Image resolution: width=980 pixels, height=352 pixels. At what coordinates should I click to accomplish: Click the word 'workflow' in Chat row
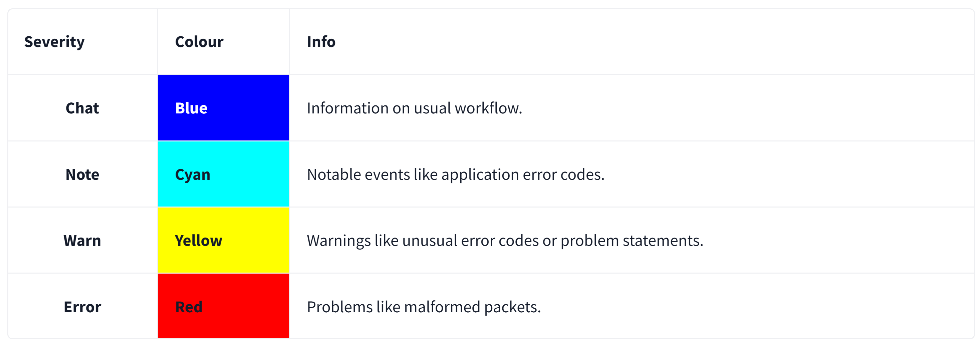pos(488,108)
